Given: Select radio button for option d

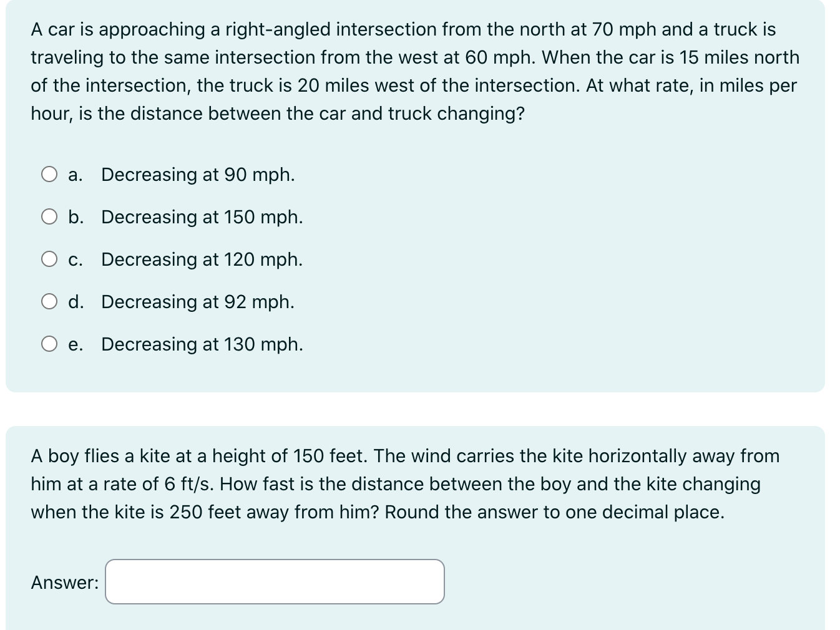Looking at the screenshot, I should (x=49, y=301).
